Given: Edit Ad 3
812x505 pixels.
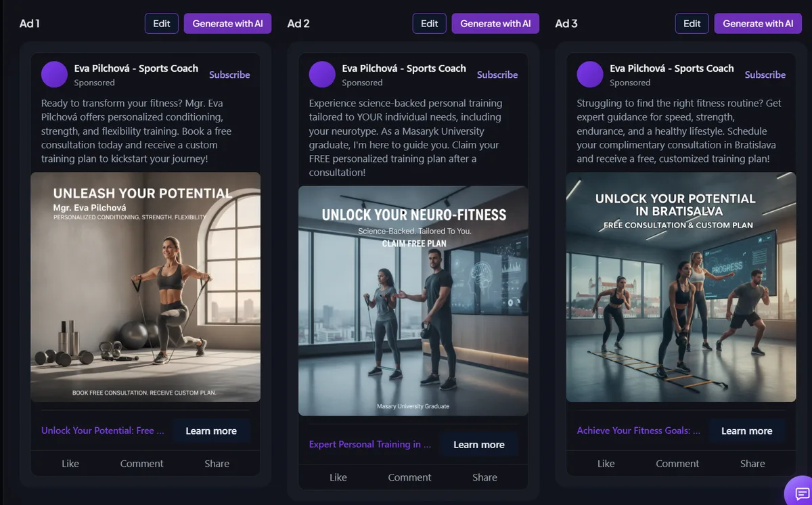Looking at the screenshot, I should 692,23.
